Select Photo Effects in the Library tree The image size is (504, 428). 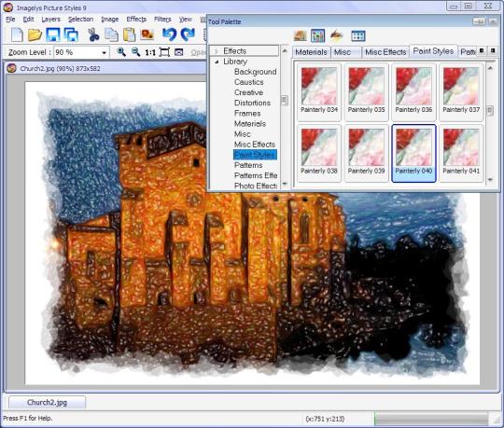tap(256, 186)
